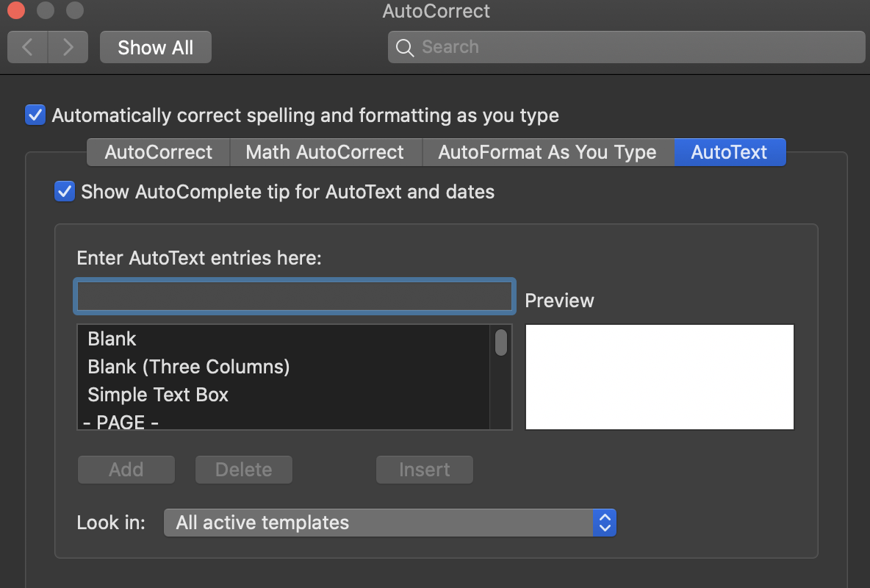Click the Add button

pos(126,470)
